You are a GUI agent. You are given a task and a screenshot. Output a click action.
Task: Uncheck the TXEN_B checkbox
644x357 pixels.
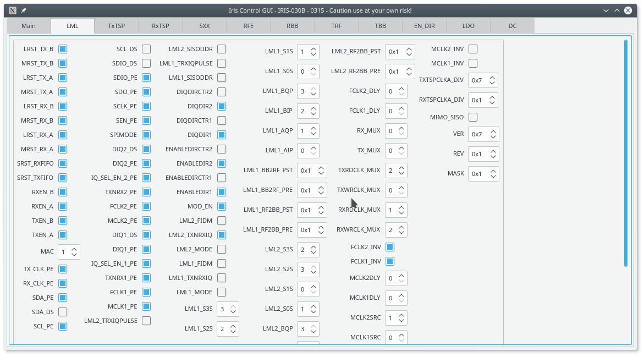(63, 221)
